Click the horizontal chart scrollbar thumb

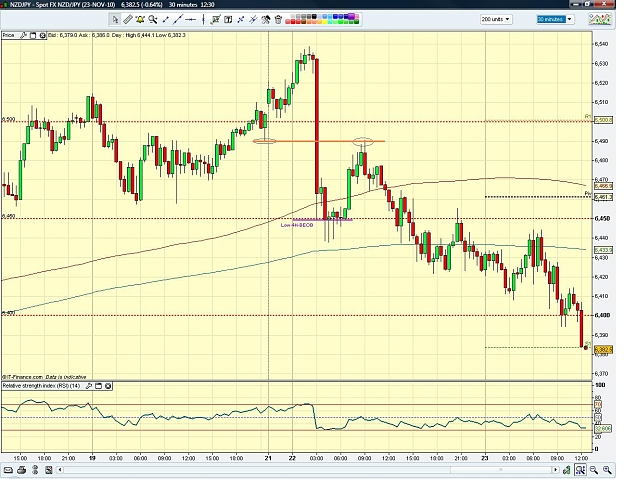tap(501, 469)
